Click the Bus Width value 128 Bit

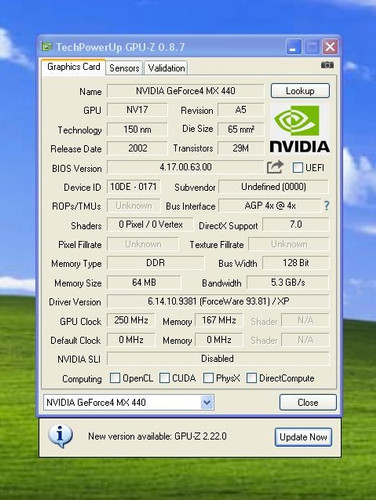point(296,263)
